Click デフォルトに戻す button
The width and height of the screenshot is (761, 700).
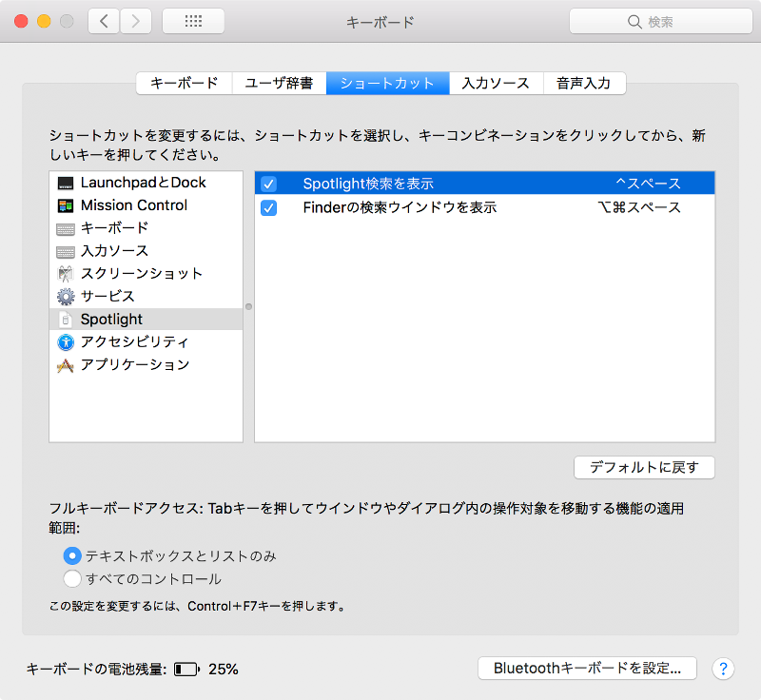[x=644, y=468]
